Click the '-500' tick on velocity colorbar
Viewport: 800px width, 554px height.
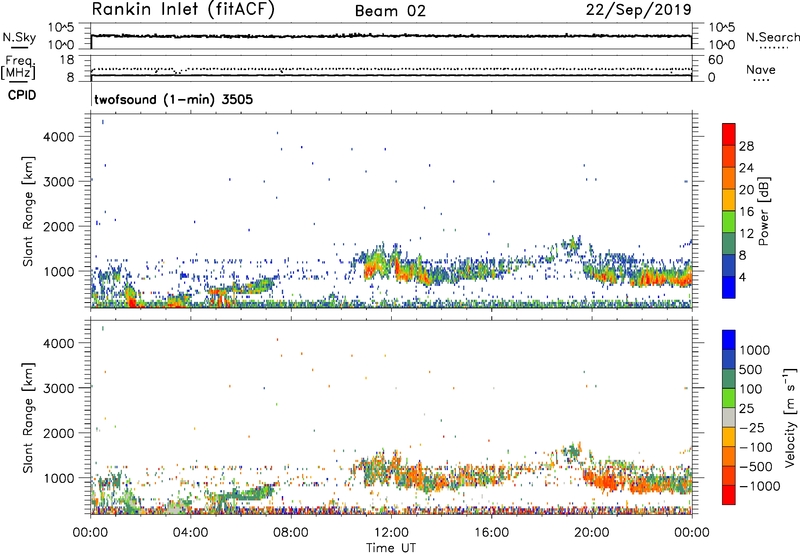click(x=756, y=467)
